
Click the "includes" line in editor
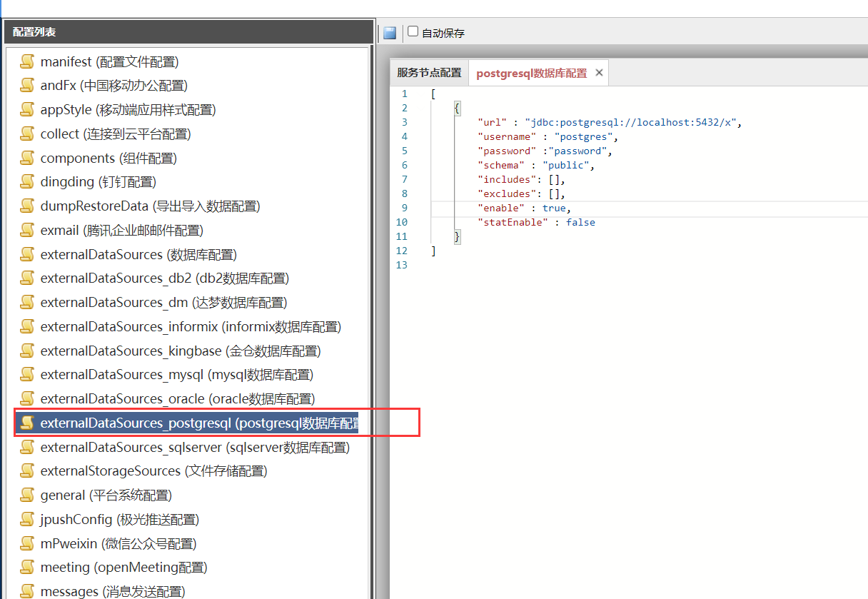(521, 179)
